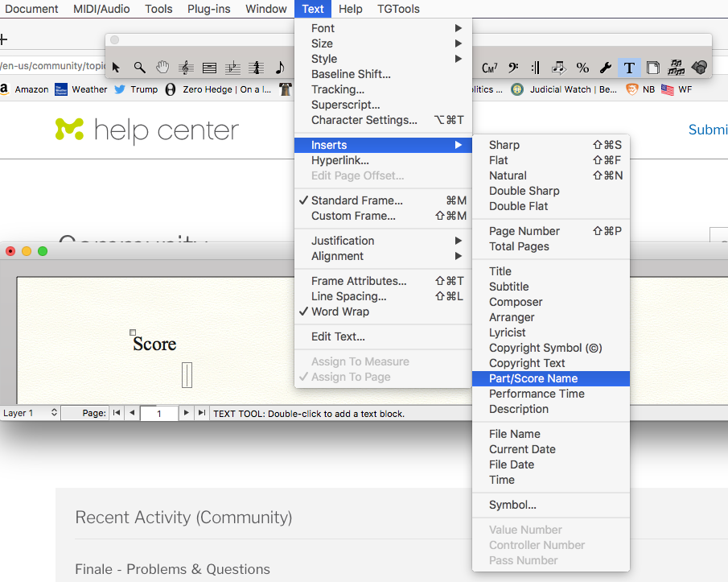
Task: Choose Part/Score Name insert
Action: point(533,378)
